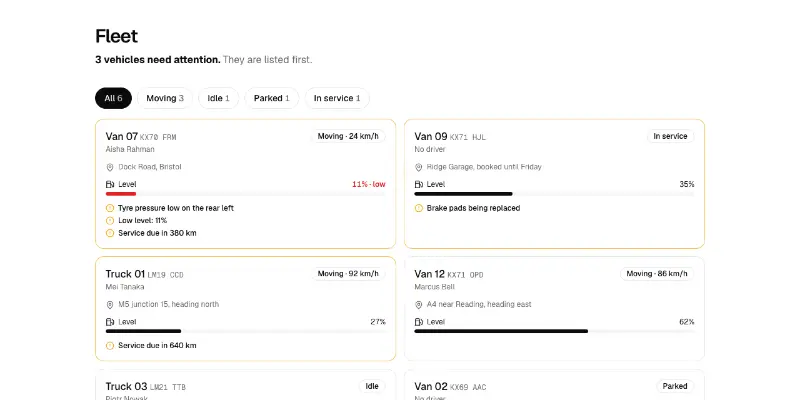Open the Truck 03 card heading

pos(127,386)
